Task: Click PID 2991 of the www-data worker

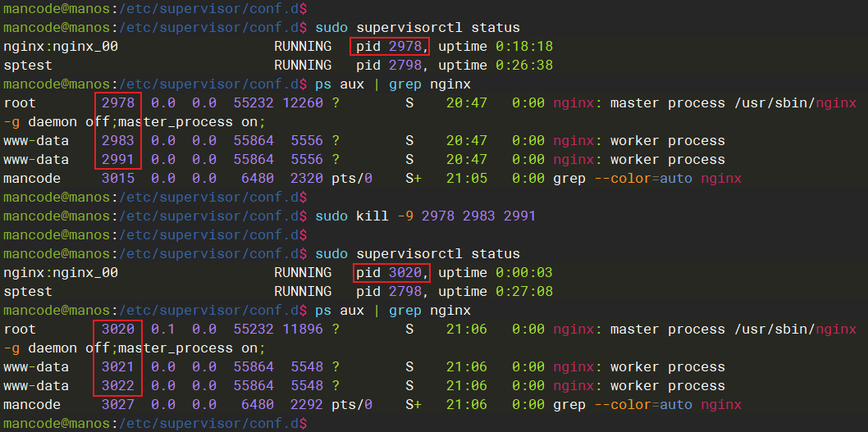Action: coord(118,160)
